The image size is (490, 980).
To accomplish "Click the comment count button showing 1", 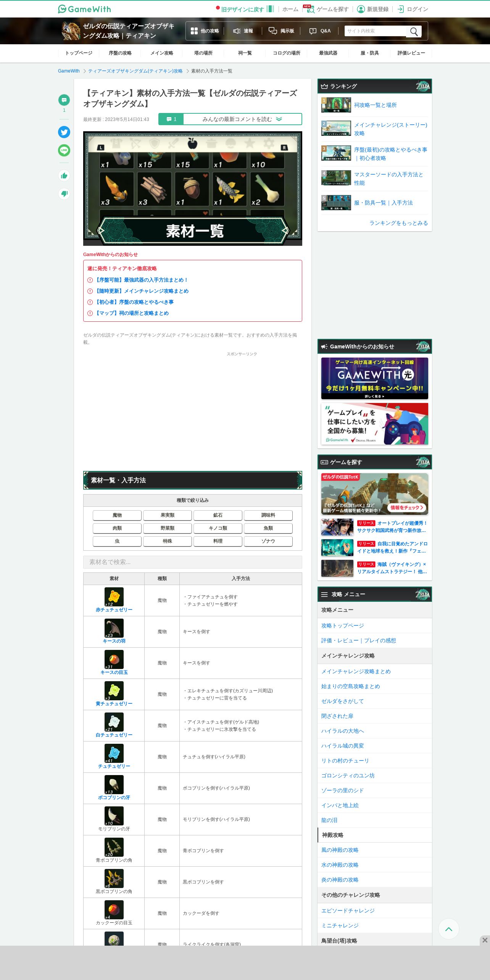I will coord(171,119).
